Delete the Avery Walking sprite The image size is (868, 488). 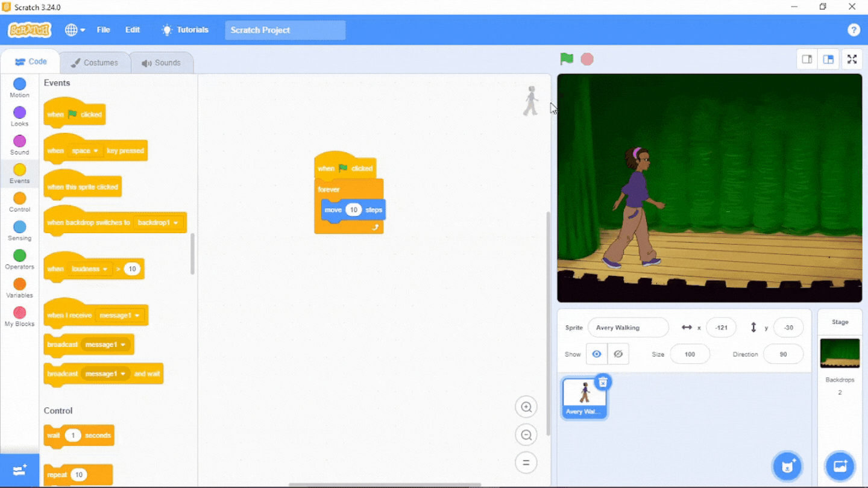603,382
